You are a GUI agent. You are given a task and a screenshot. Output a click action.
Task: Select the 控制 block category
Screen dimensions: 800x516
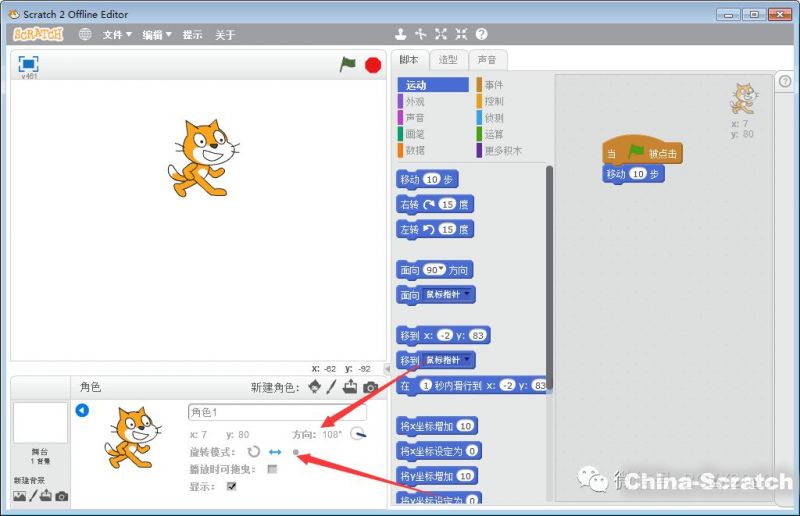click(x=494, y=101)
